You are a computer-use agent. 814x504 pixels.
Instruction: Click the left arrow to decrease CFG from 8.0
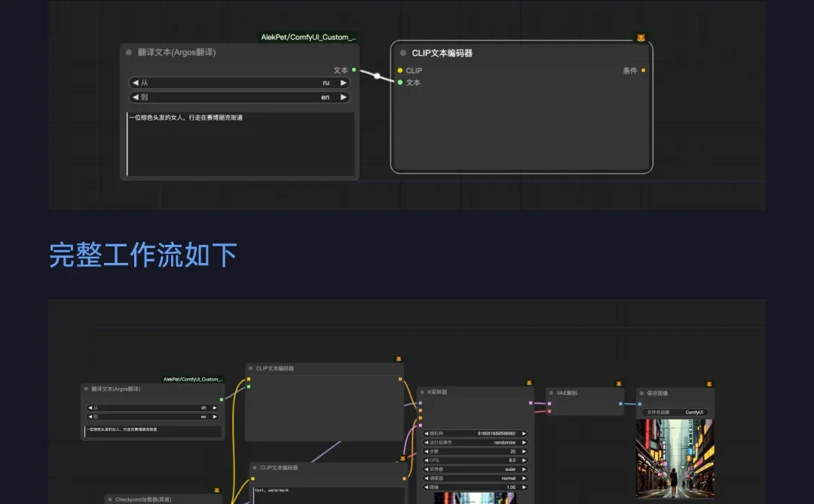point(426,460)
